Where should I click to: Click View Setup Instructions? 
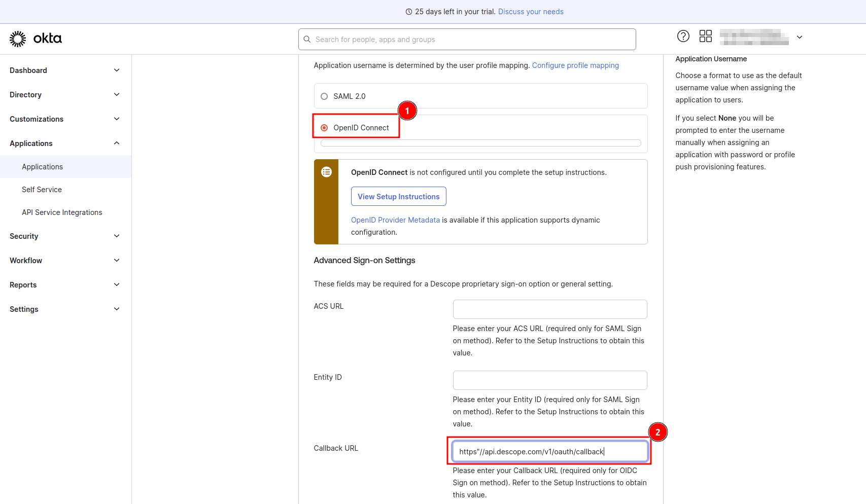(398, 196)
